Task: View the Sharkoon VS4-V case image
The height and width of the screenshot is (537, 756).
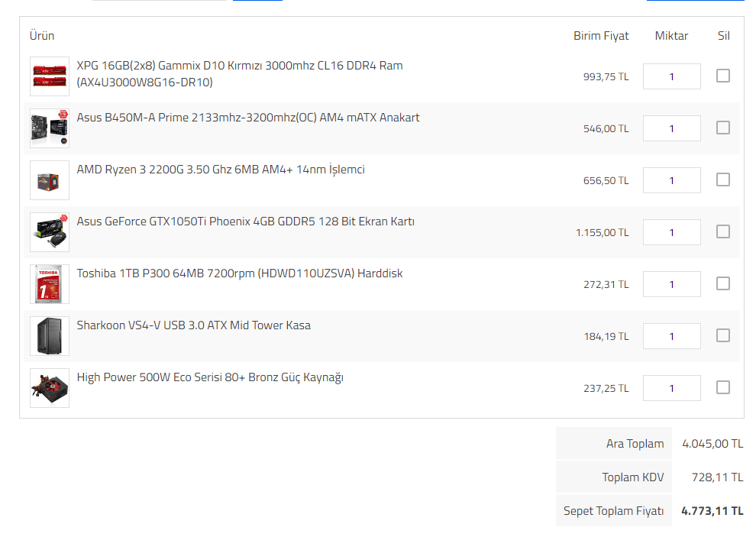Action: (x=50, y=336)
